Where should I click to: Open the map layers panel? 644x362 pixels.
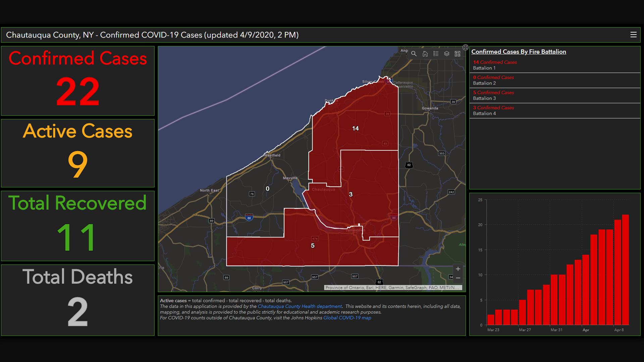pyautogui.click(x=447, y=54)
